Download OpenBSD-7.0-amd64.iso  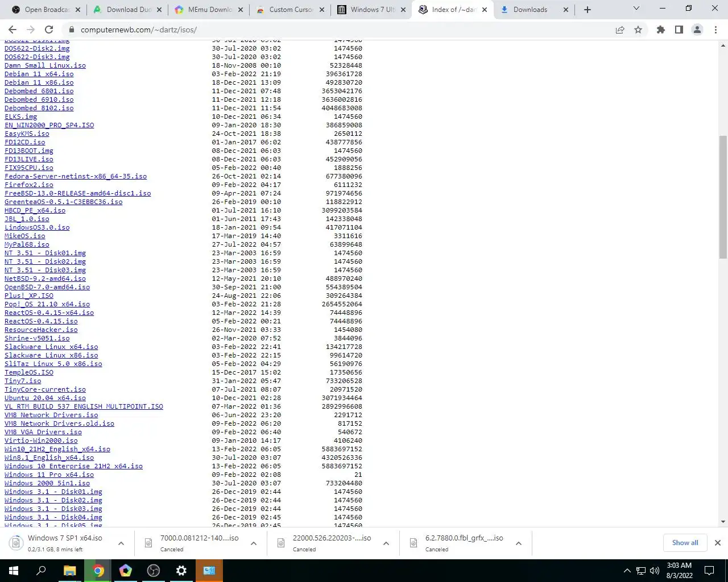pos(47,287)
